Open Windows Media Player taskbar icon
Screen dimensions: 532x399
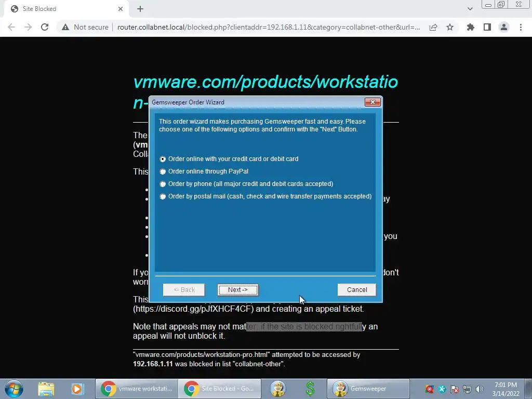coord(77,389)
